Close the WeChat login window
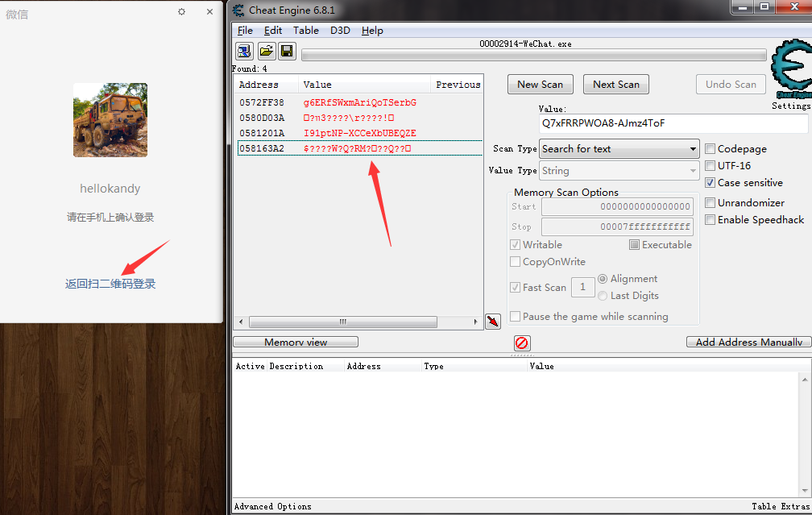This screenshot has height=515, width=812. click(209, 11)
